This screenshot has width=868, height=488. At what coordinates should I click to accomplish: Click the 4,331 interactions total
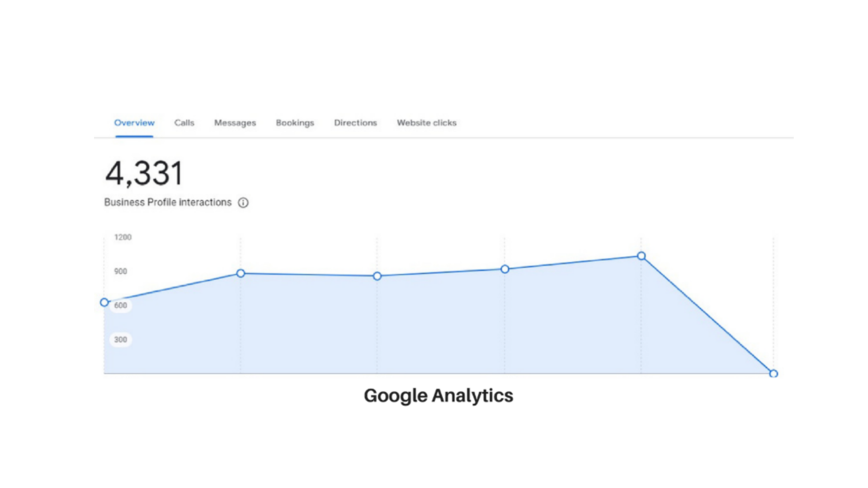point(144,174)
